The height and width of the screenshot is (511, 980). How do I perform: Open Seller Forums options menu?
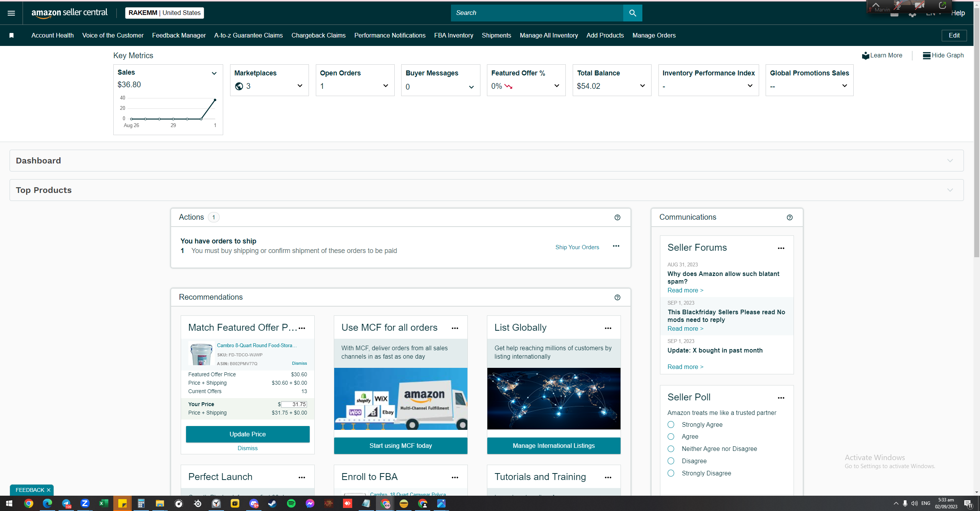tap(781, 248)
